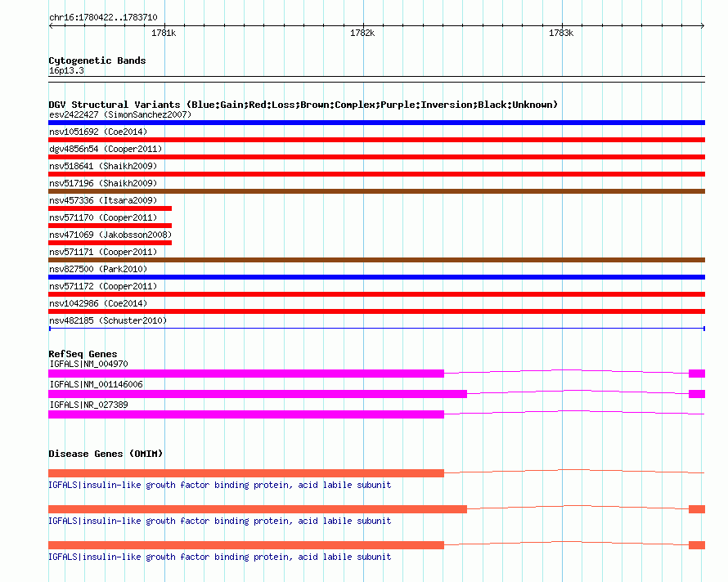The image size is (728, 582).
Task: Select the red nsv1042986 loss bar
Action: pyautogui.click(x=376, y=311)
